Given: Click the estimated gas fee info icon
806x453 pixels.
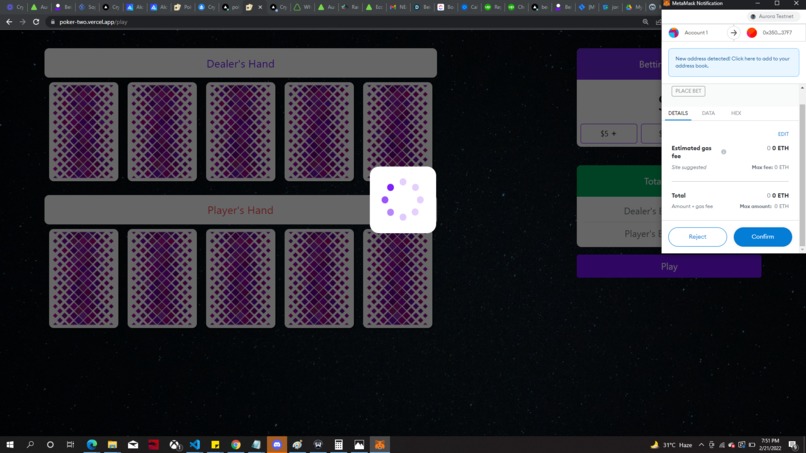Looking at the screenshot, I should (x=723, y=152).
